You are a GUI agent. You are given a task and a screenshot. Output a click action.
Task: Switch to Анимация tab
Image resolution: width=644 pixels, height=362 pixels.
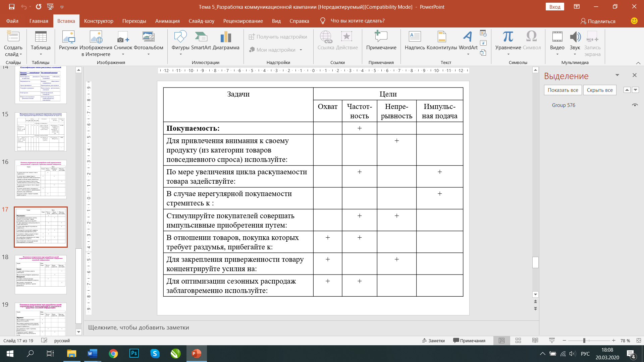[167, 21]
